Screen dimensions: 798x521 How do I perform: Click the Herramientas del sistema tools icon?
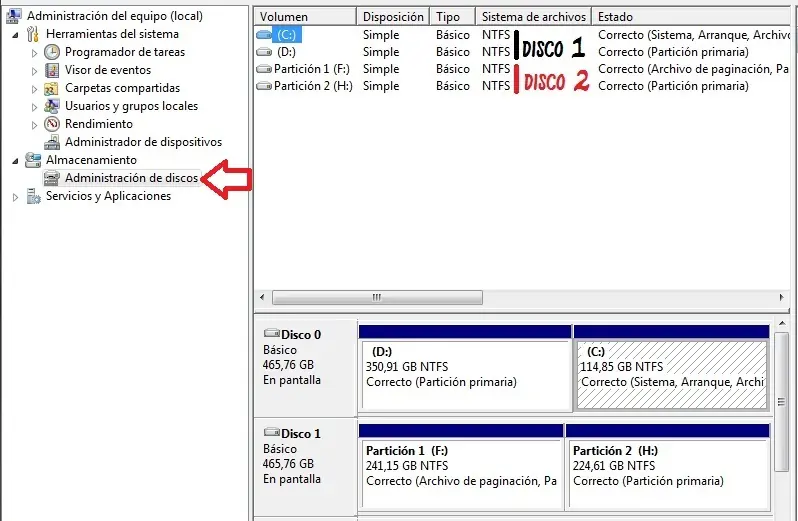[x=33, y=34]
